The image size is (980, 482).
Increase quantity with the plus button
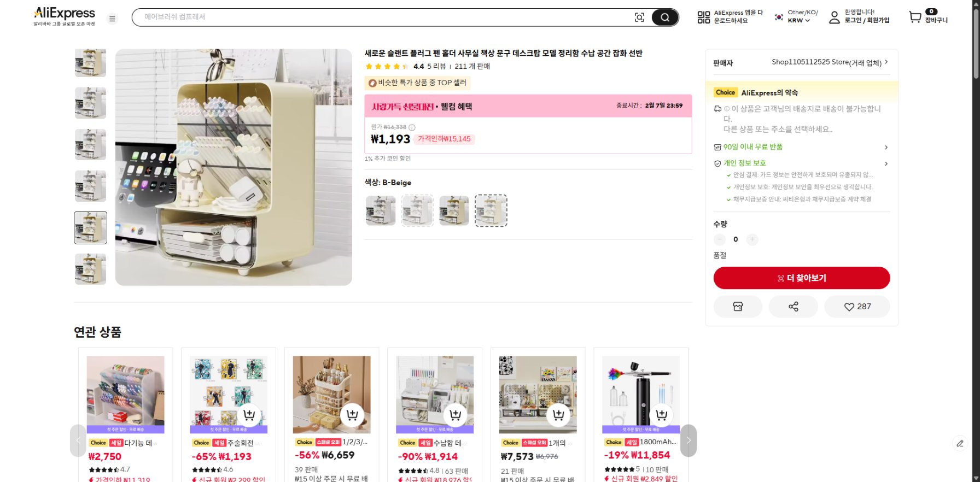click(x=752, y=239)
